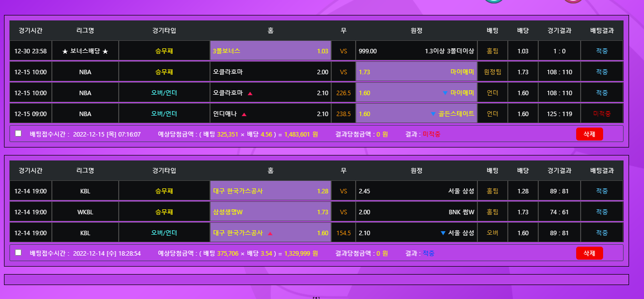644x299 pixels.
Task: Click the red up arrow beside 인디애나
Action: click(244, 114)
